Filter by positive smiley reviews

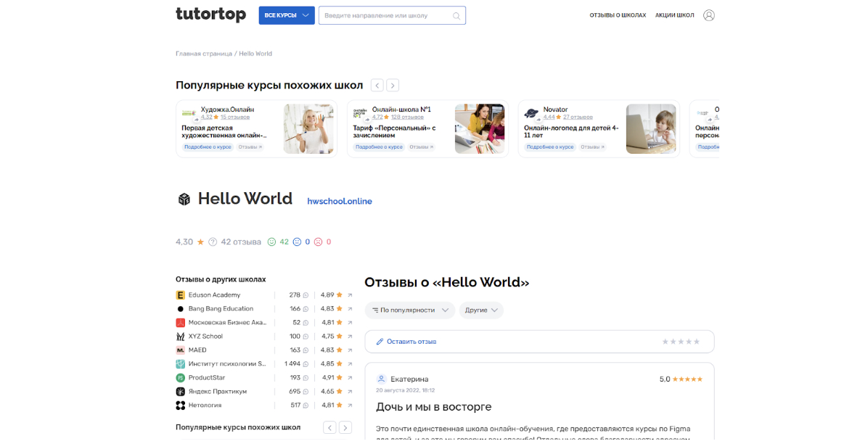272,242
